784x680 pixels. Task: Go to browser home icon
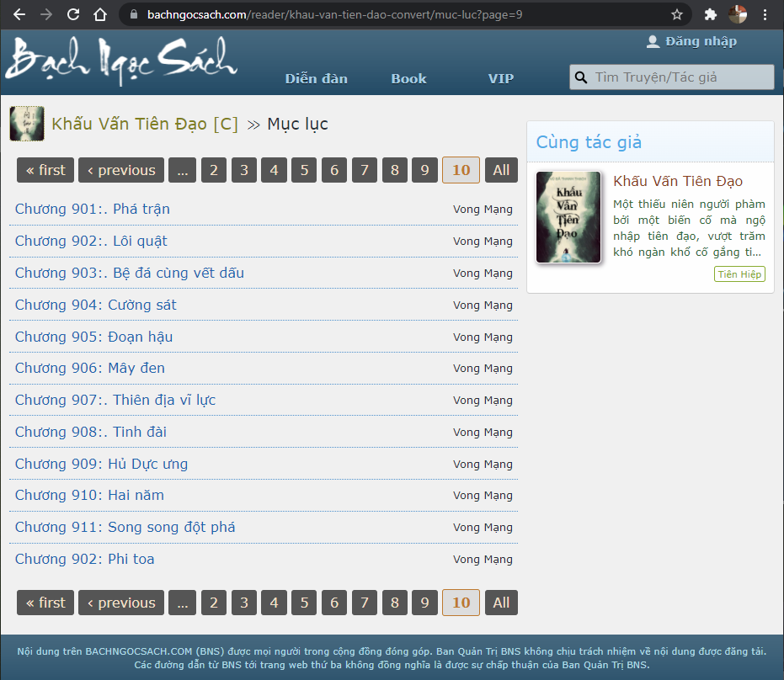coord(100,14)
